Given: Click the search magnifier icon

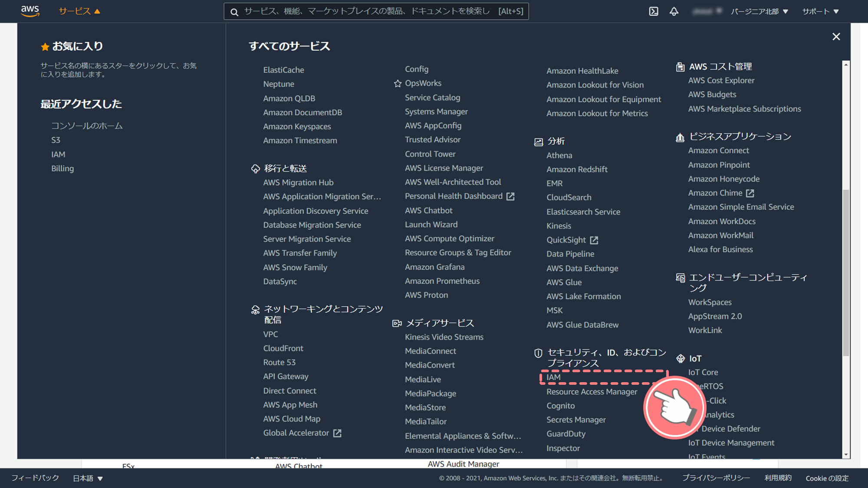Looking at the screenshot, I should (x=234, y=12).
